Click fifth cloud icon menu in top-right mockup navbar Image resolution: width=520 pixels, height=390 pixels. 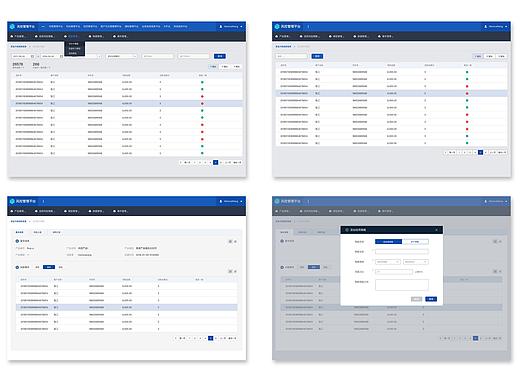click(x=385, y=36)
